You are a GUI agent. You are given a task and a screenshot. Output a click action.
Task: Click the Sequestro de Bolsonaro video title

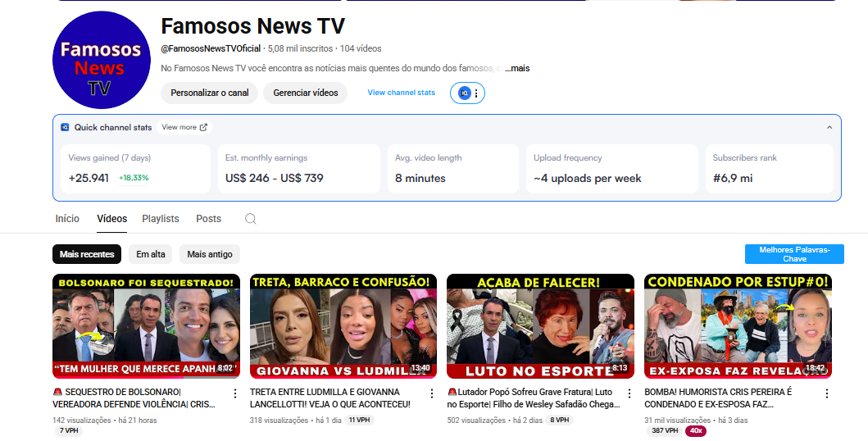pos(134,398)
